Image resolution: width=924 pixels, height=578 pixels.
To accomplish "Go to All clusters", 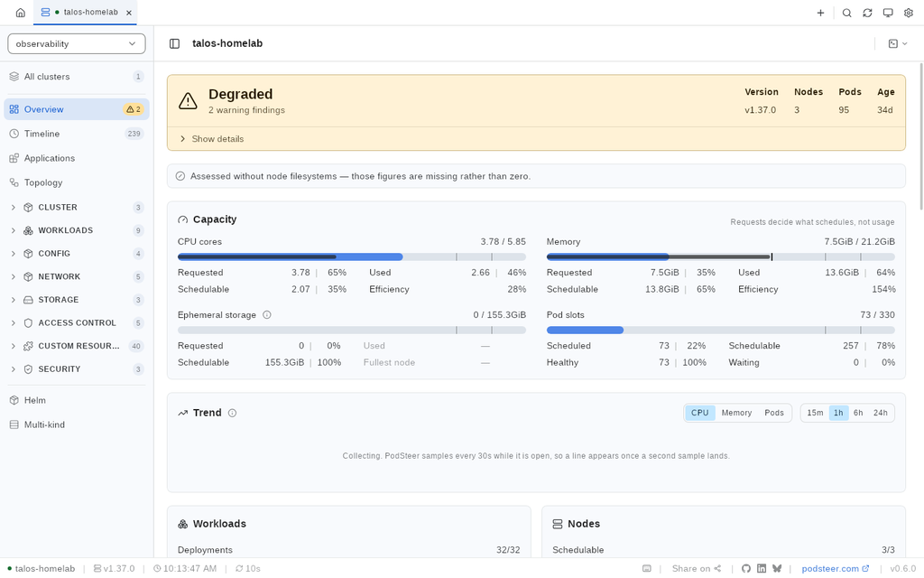I will 77,77.
